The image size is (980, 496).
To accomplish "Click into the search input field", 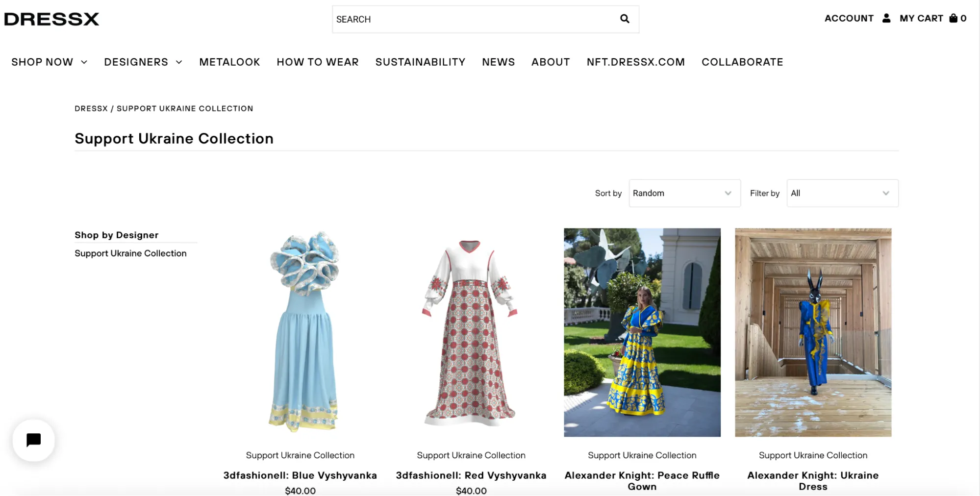I will pyautogui.click(x=471, y=20).
